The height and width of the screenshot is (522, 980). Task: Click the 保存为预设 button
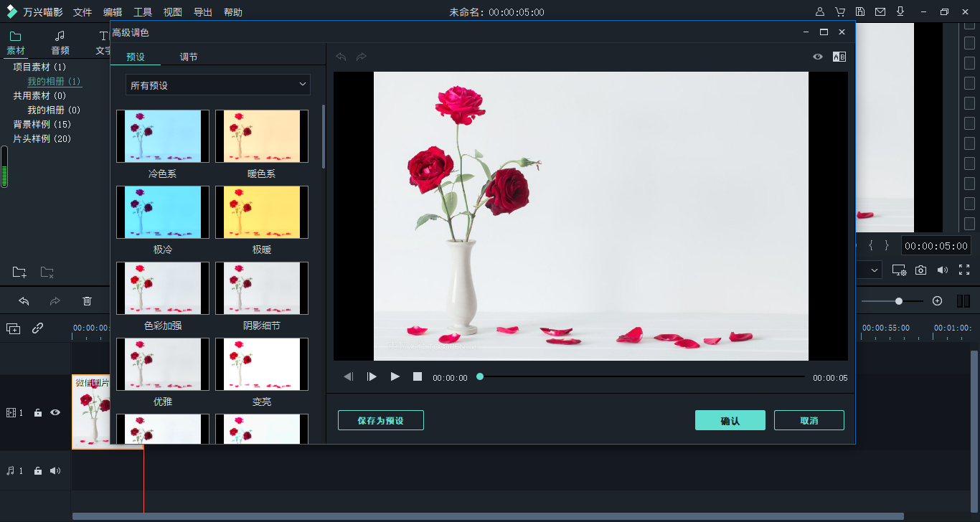[380, 420]
